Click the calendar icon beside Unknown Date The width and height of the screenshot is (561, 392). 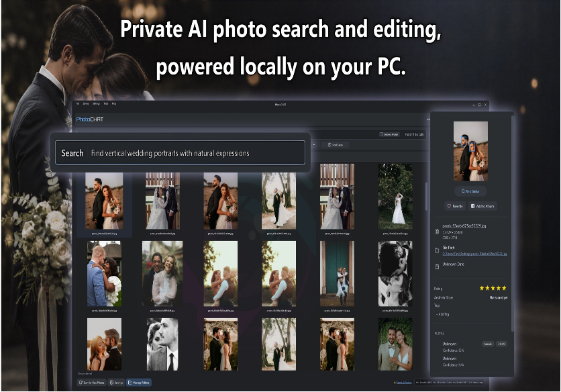tap(437, 266)
